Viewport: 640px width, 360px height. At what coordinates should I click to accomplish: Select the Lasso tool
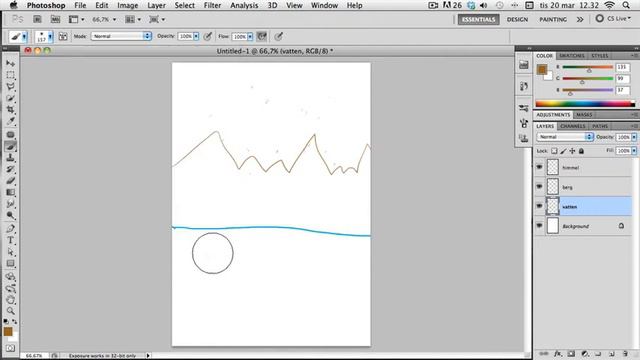11,87
